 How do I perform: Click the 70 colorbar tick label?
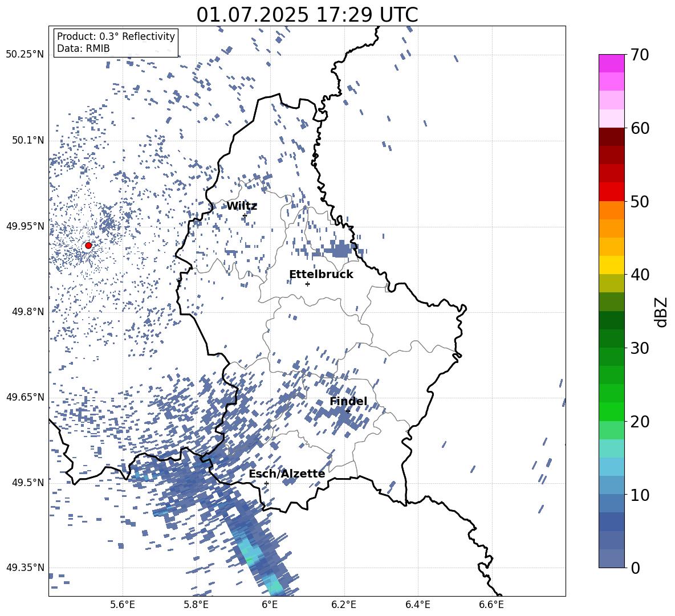click(x=640, y=55)
